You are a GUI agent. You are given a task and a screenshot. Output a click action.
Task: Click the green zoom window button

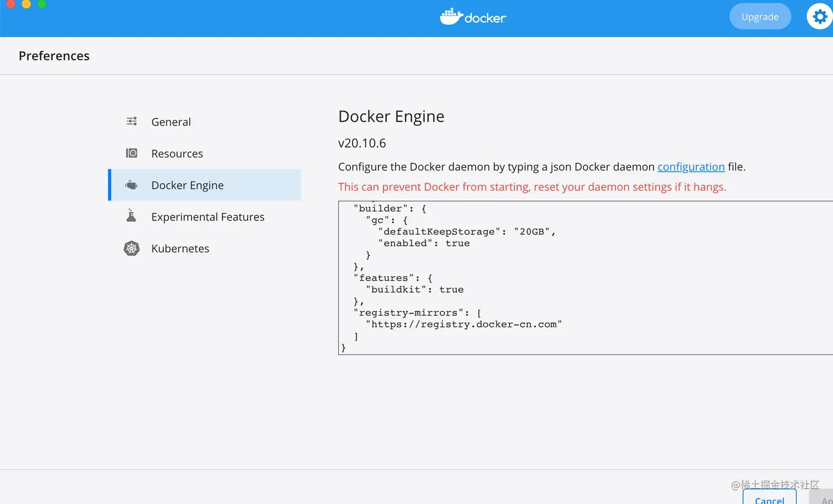[x=41, y=3]
